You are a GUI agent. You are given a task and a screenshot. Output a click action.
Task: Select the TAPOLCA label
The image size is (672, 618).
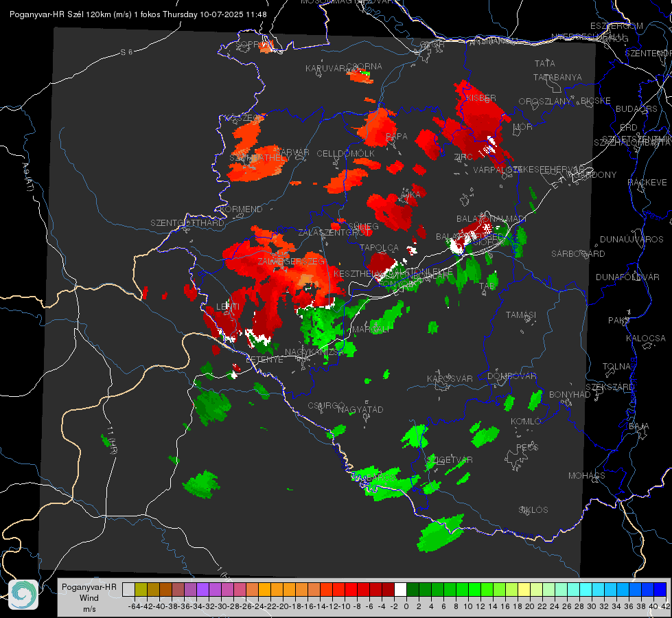pyautogui.click(x=379, y=247)
